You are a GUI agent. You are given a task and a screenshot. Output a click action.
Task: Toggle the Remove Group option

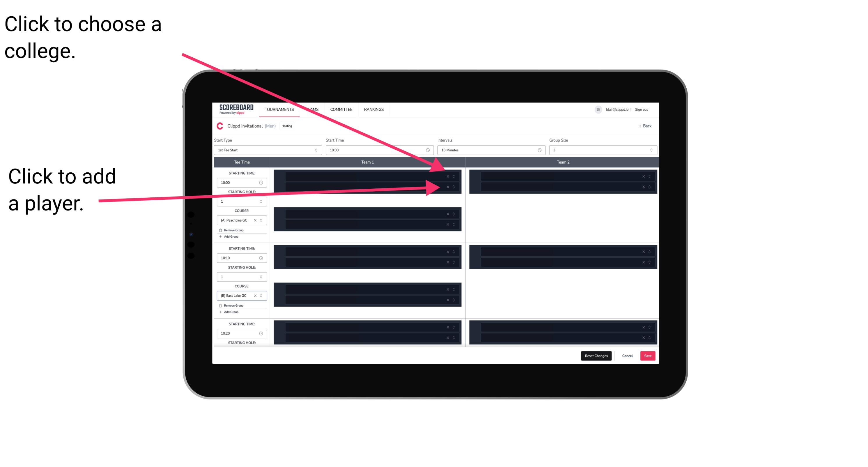(233, 230)
